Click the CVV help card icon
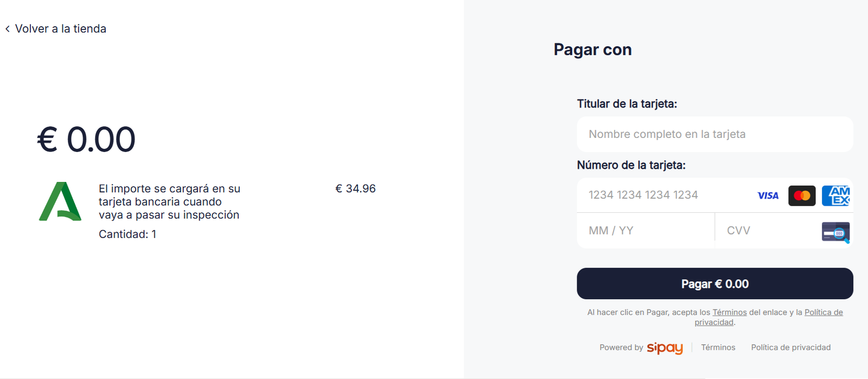 coord(835,232)
